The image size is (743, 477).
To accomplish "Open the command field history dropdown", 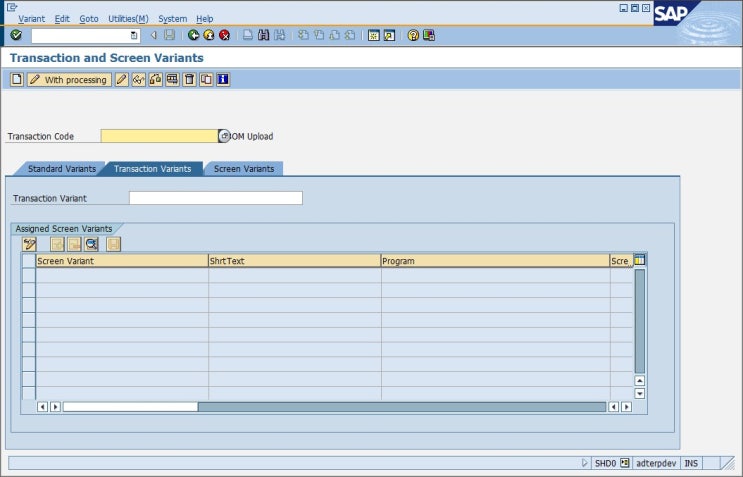I will coord(134,35).
